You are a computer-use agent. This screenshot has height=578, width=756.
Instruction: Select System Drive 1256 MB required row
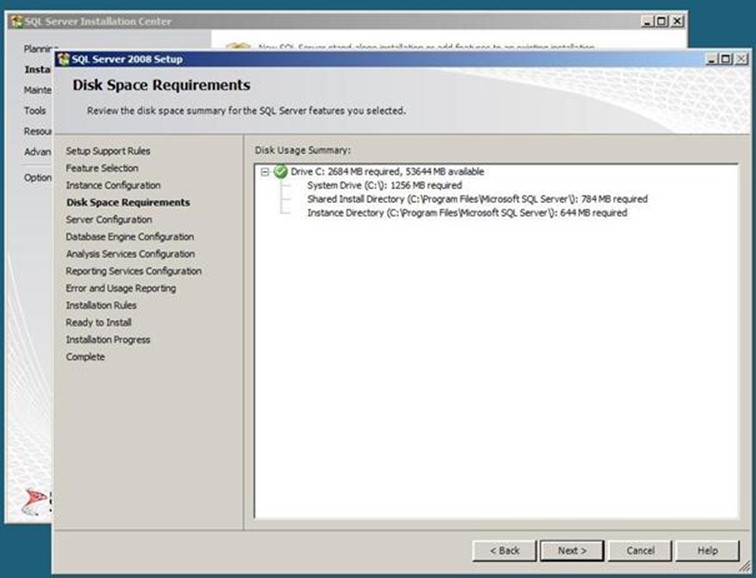pyautogui.click(x=384, y=185)
